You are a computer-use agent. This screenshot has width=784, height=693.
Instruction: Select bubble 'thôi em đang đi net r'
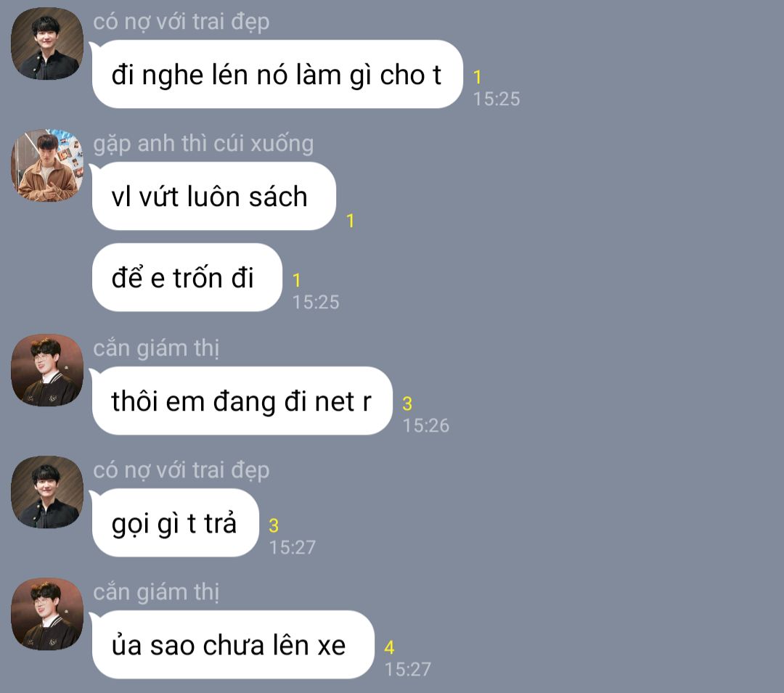pyautogui.click(x=242, y=401)
